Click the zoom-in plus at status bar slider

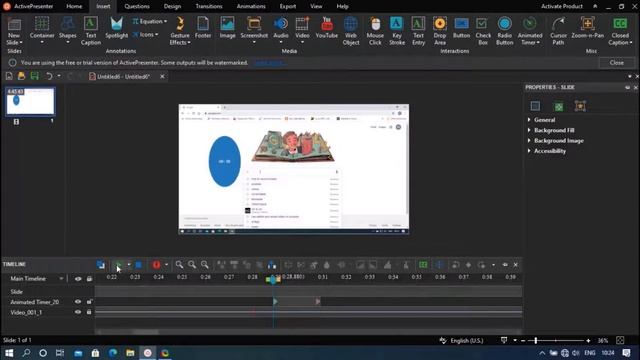click(588, 340)
